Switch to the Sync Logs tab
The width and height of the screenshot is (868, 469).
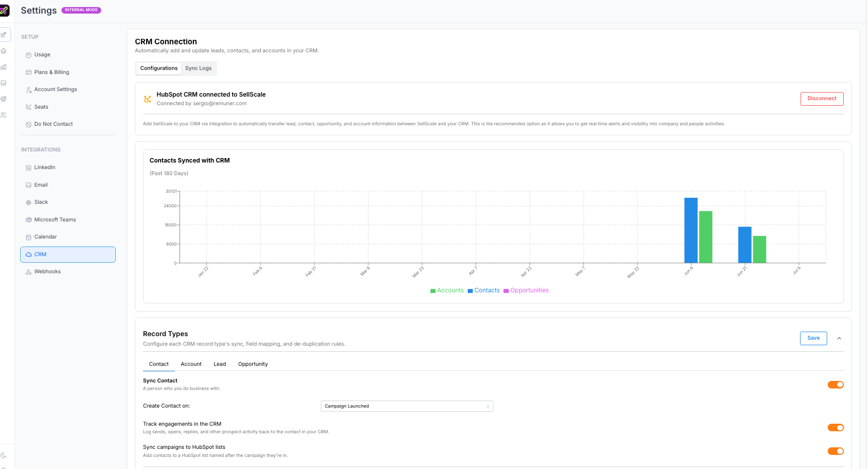pos(198,68)
